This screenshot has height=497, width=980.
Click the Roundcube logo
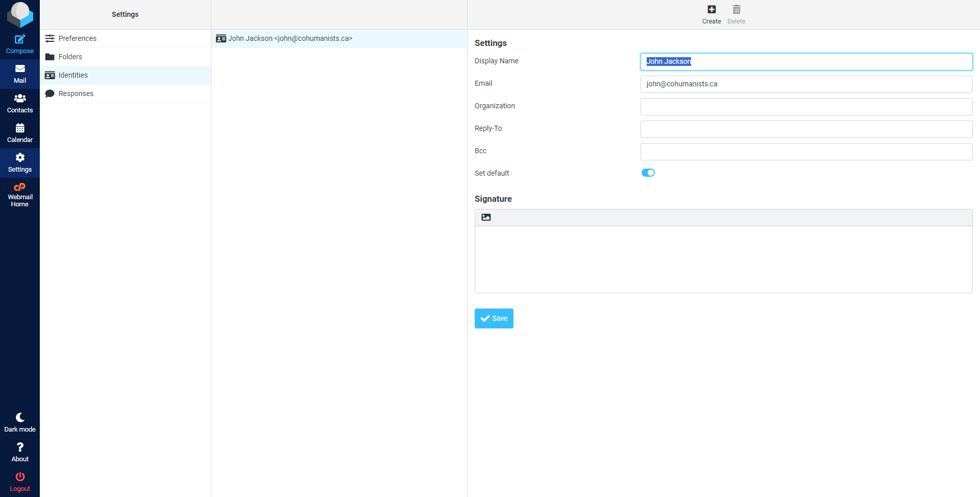[20, 14]
